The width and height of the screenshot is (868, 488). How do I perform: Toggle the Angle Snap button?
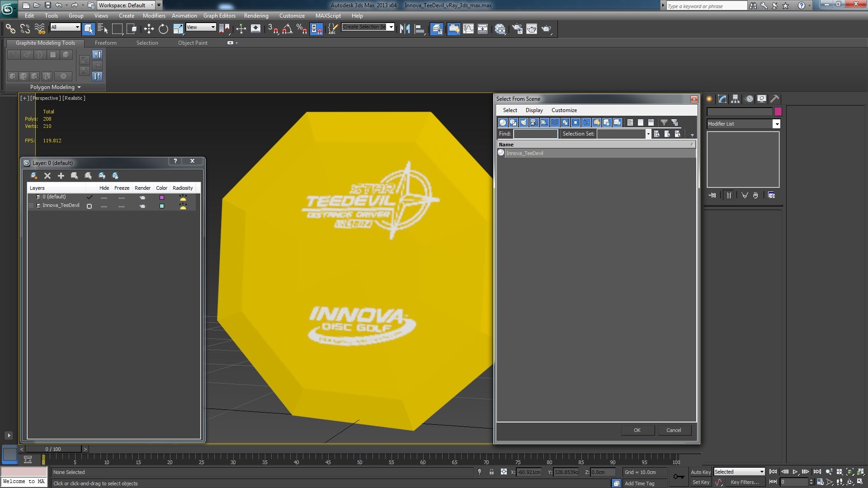pos(287,29)
